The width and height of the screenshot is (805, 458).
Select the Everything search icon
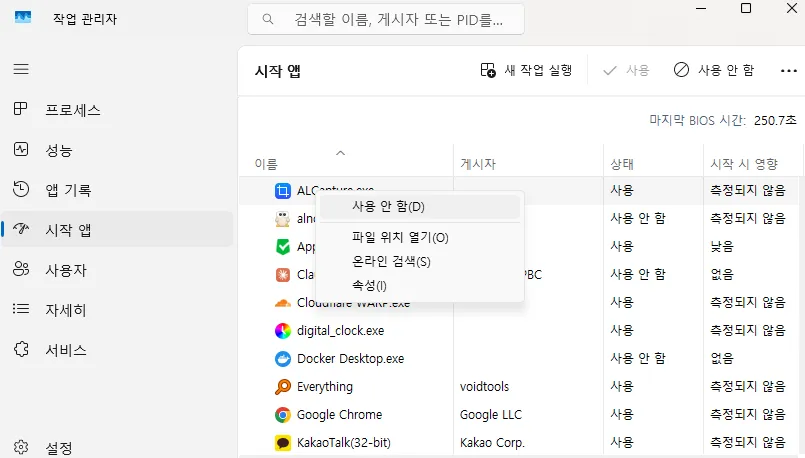tap(282, 387)
